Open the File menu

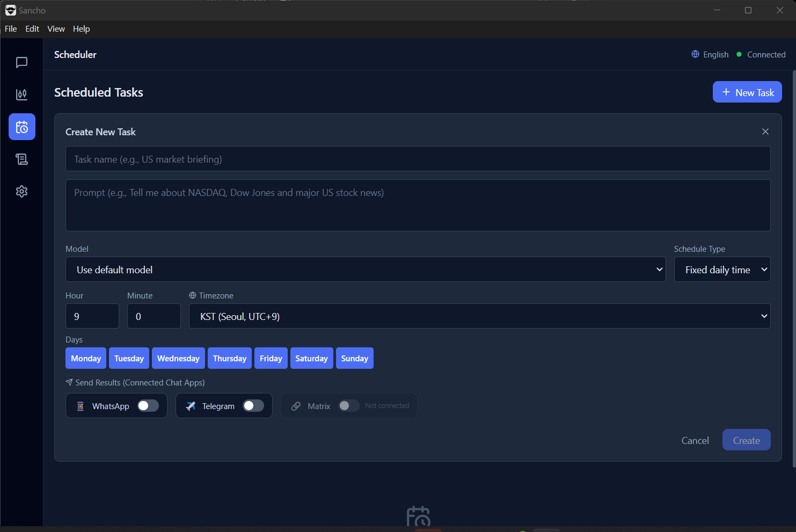[x=11, y=29]
